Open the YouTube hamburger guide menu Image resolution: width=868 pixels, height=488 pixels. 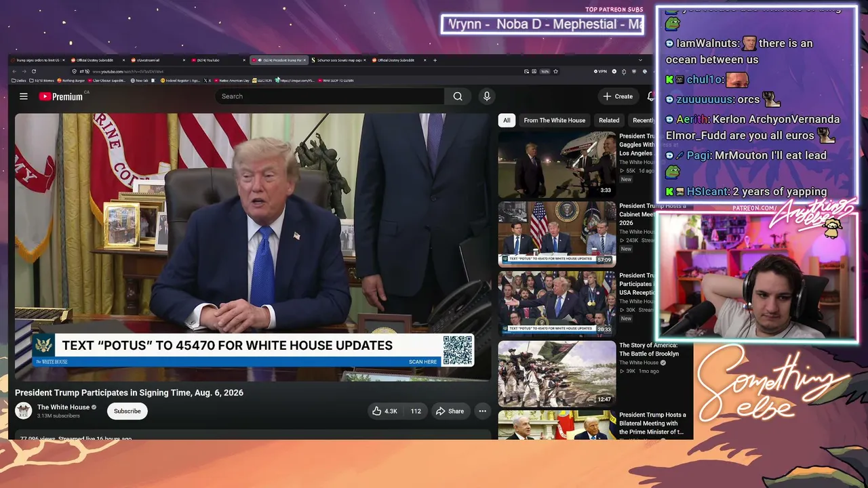coord(24,96)
